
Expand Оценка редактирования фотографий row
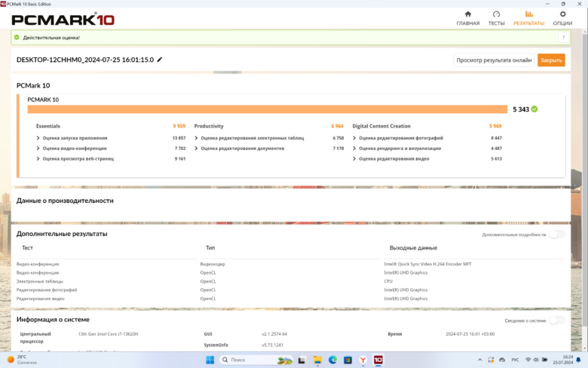(354, 138)
